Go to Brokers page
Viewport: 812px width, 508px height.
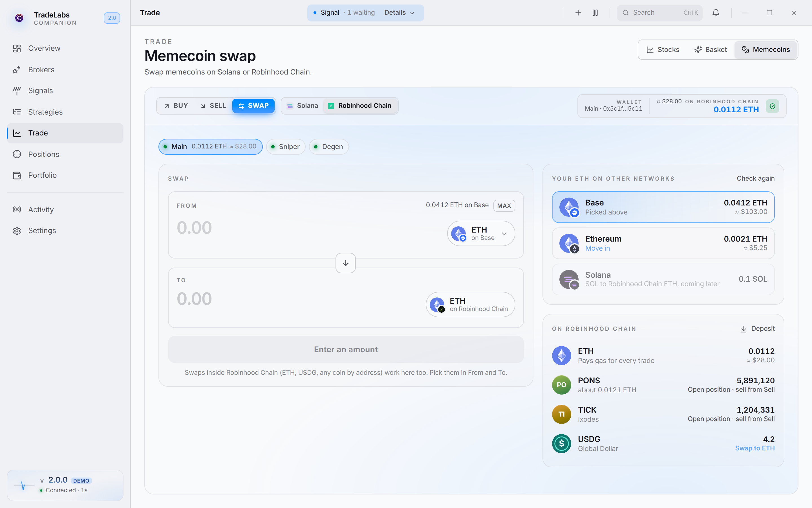[x=65, y=69]
